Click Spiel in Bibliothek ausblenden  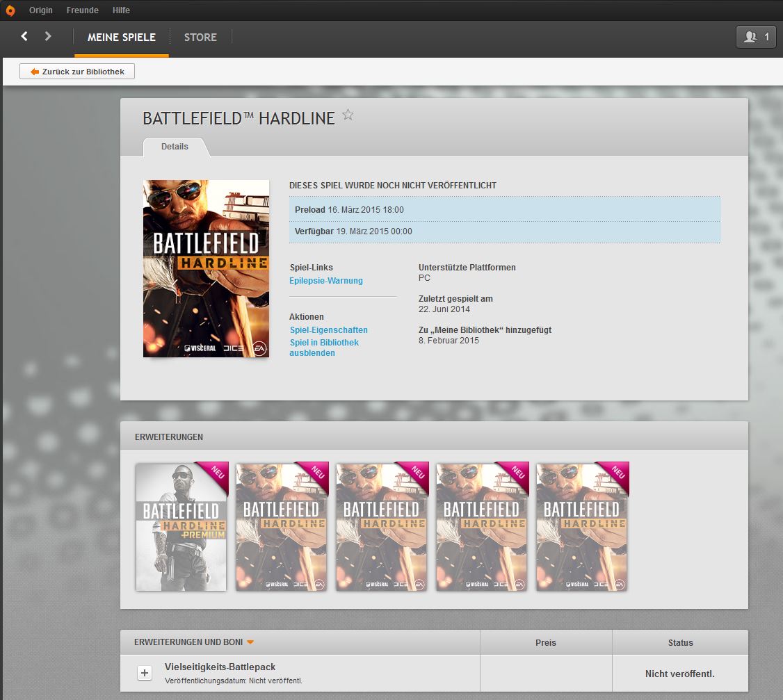coord(324,348)
